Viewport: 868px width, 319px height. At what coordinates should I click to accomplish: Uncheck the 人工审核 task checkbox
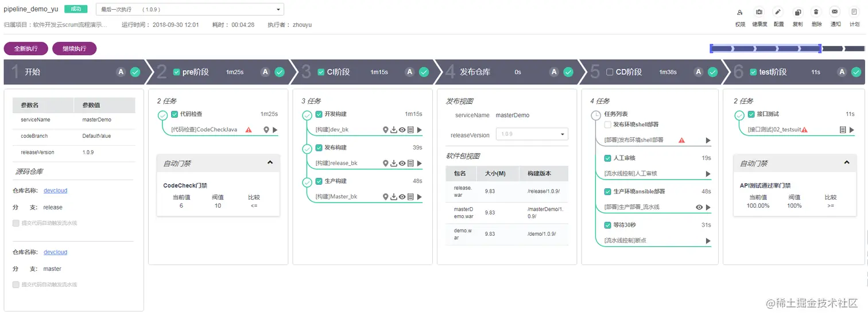tap(607, 158)
